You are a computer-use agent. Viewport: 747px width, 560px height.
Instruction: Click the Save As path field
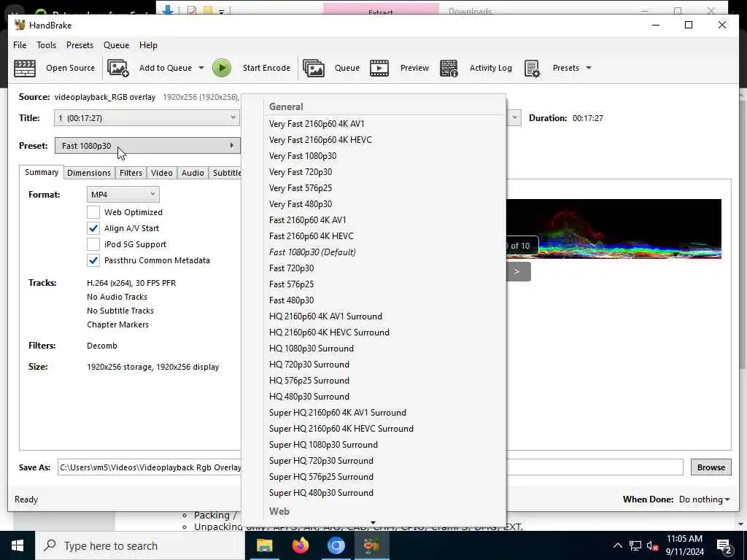(370, 467)
